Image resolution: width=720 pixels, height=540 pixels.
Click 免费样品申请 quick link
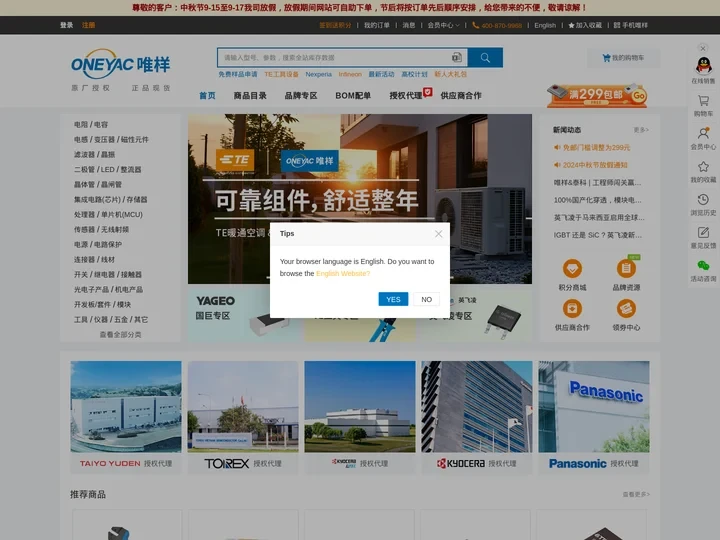[238, 74]
